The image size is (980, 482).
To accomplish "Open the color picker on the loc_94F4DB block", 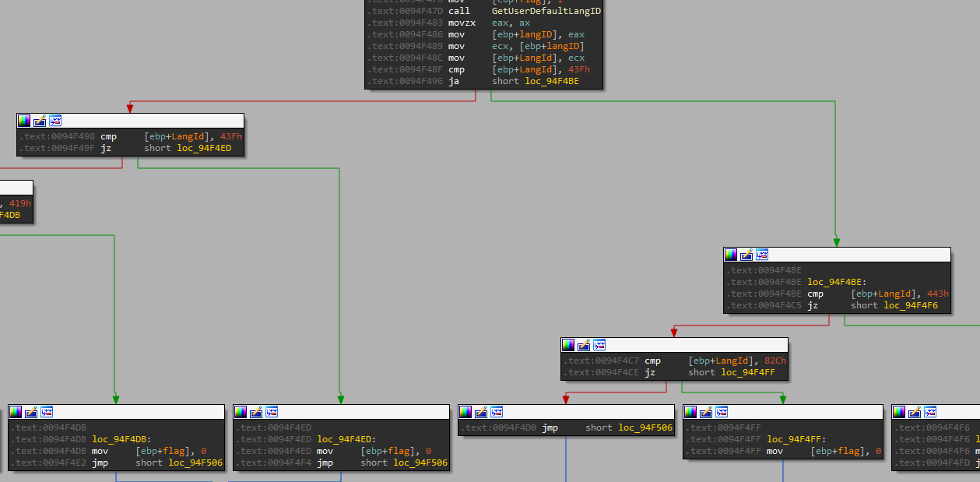I will (16, 412).
